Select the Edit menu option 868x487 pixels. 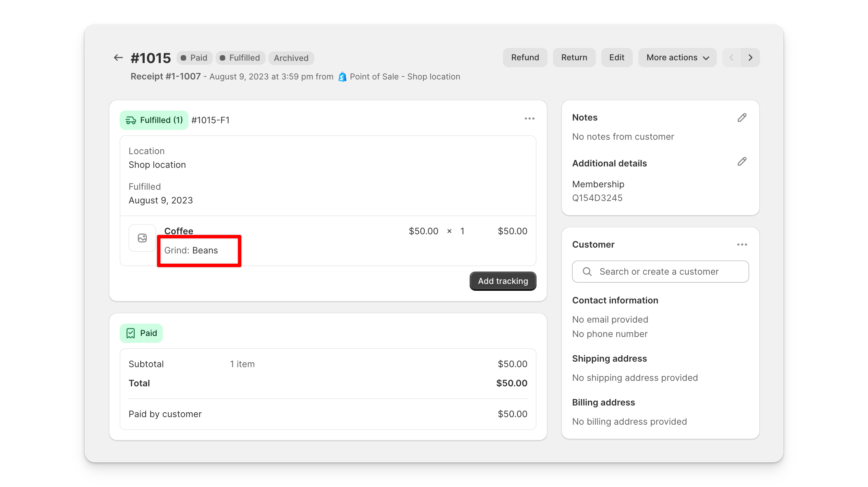(616, 58)
